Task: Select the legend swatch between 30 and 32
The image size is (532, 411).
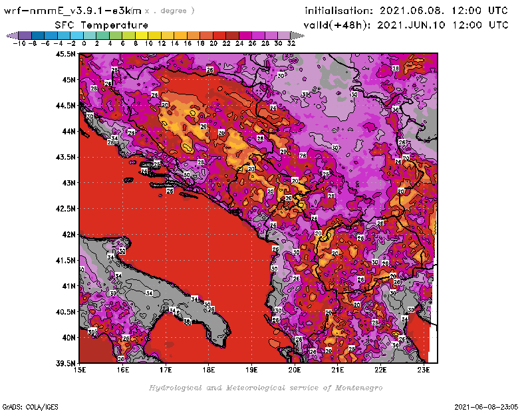Action: pos(284,35)
